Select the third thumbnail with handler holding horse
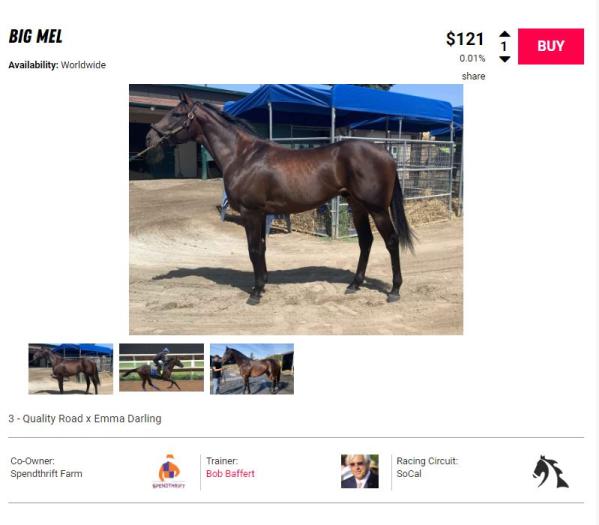The width and height of the screenshot is (599, 525). click(x=252, y=369)
